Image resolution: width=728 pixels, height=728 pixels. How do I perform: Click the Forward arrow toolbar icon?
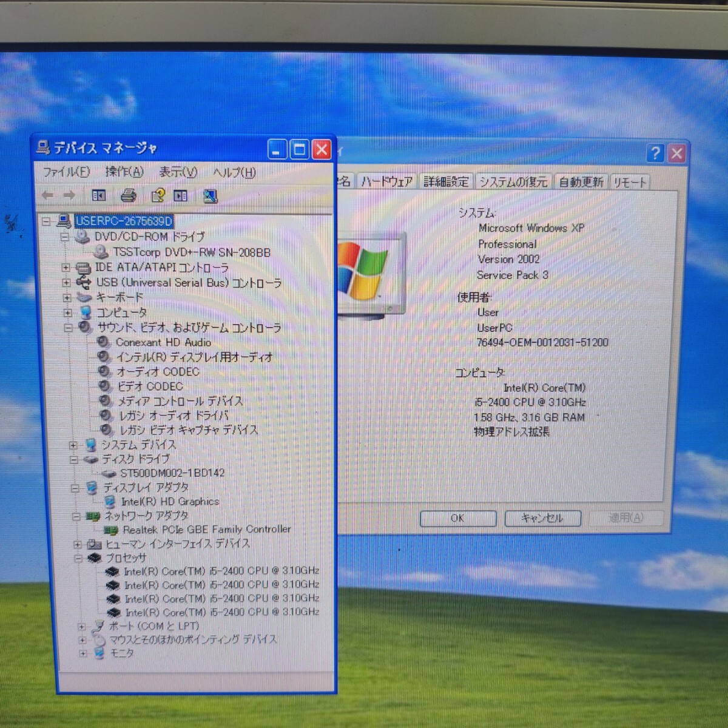(x=69, y=195)
